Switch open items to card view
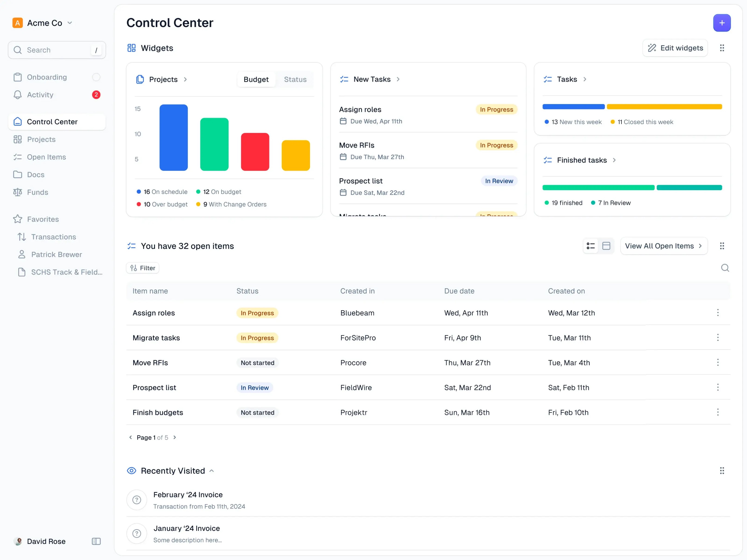 click(606, 246)
